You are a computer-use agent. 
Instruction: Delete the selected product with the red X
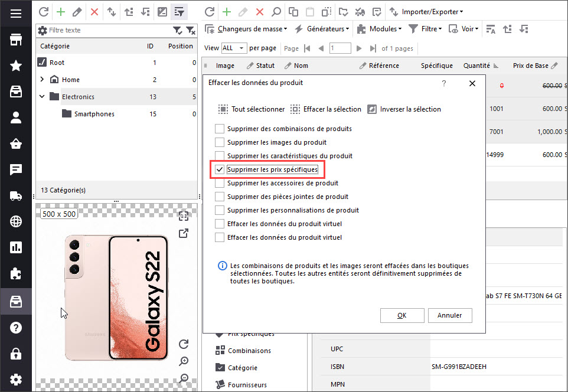(259, 12)
